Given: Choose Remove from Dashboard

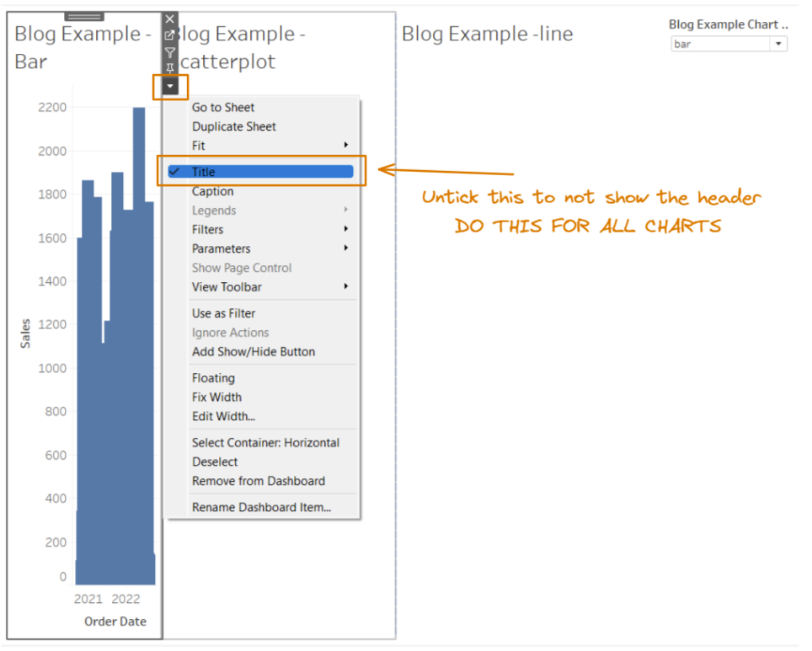Looking at the screenshot, I should [258, 481].
